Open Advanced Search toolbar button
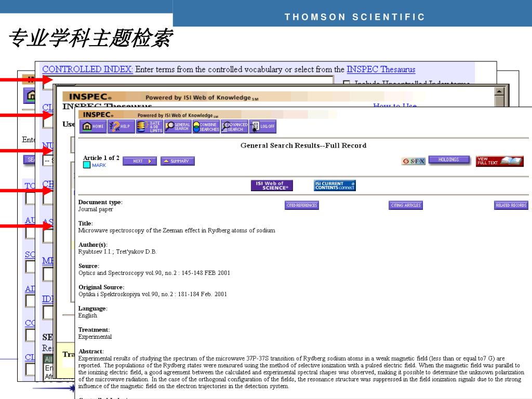 click(x=234, y=127)
